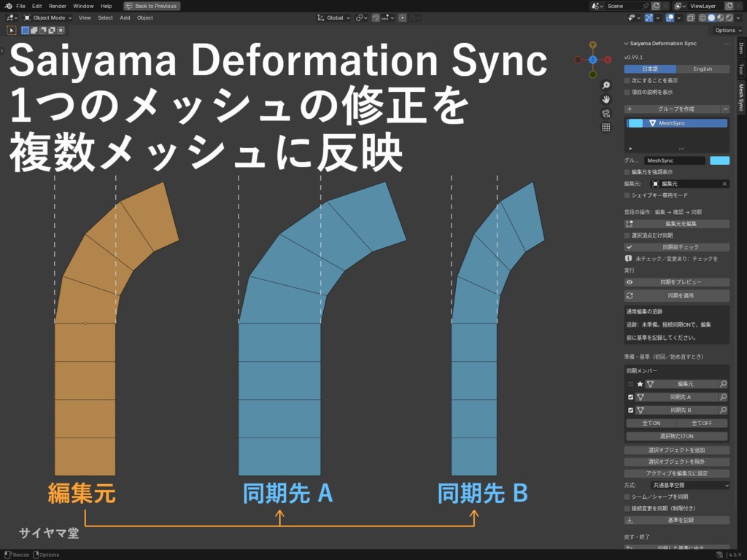Choose the set new selection mode icon
This screenshot has width=747, height=560.
(x=25, y=30)
